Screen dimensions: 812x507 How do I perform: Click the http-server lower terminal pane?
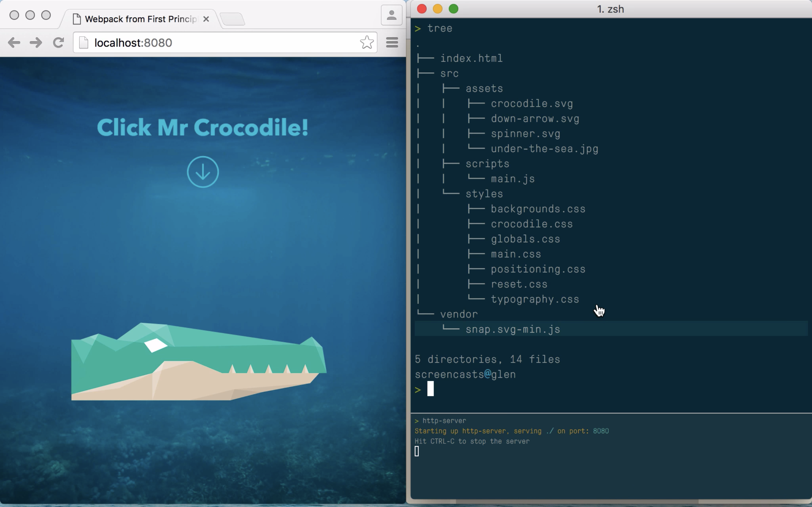pyautogui.click(x=611, y=463)
